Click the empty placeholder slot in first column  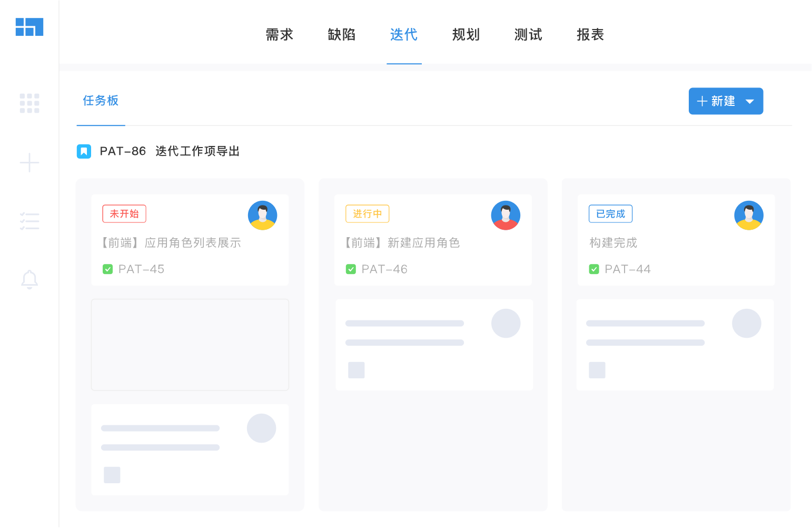(190, 345)
